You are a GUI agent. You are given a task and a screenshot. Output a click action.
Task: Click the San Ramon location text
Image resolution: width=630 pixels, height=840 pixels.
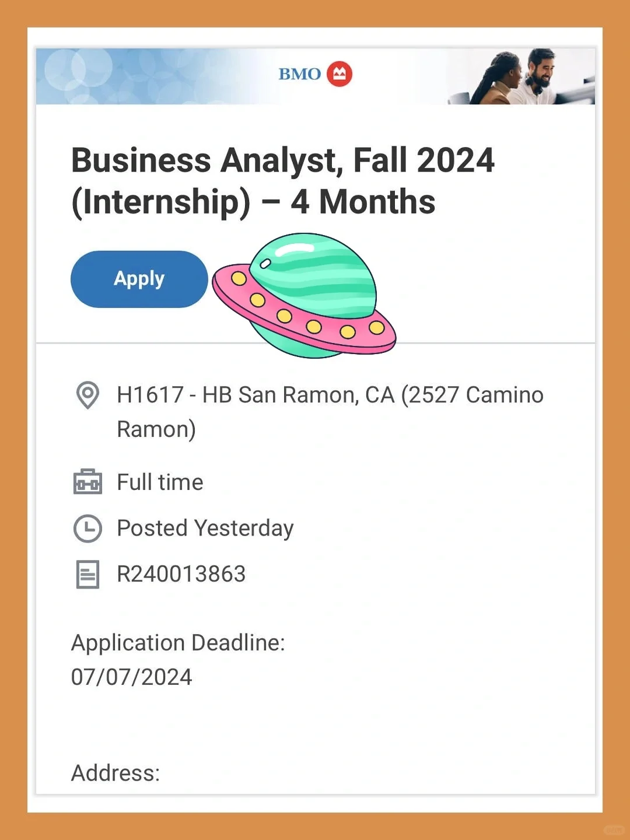(330, 412)
